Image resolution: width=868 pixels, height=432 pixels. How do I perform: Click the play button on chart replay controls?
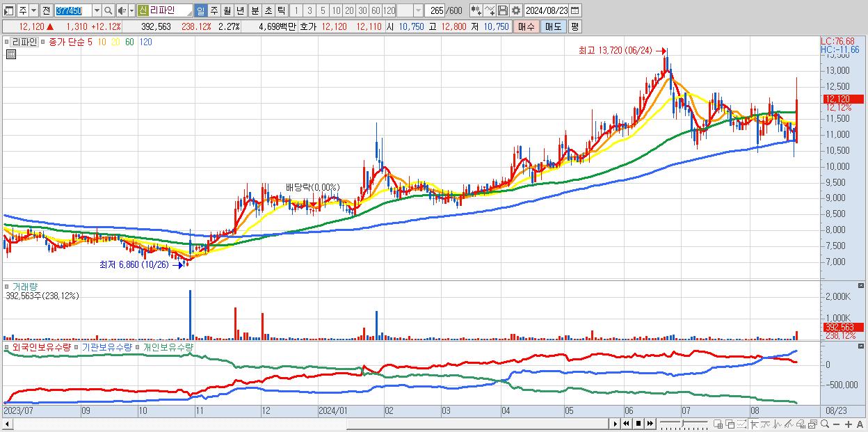click(x=616, y=424)
